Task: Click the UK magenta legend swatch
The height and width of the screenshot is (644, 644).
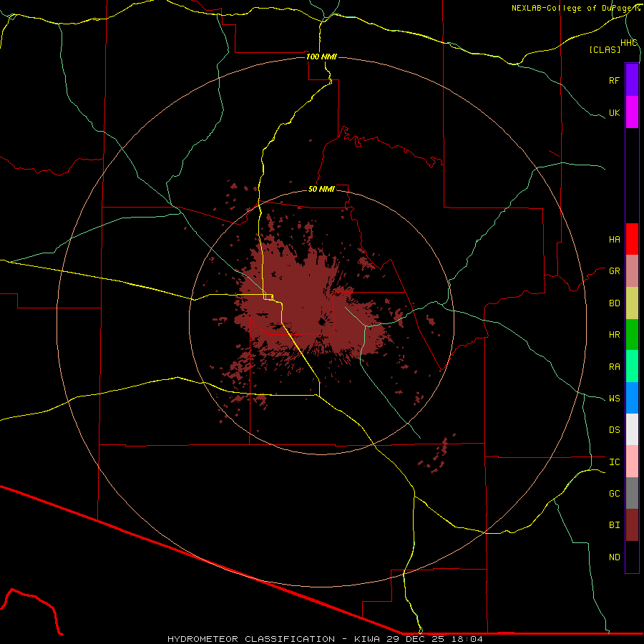Action: 632,112
